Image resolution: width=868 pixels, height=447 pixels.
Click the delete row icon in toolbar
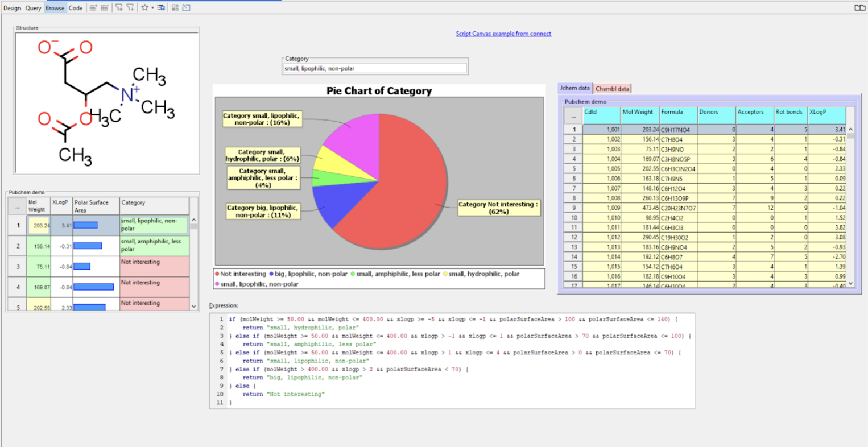tap(105, 8)
